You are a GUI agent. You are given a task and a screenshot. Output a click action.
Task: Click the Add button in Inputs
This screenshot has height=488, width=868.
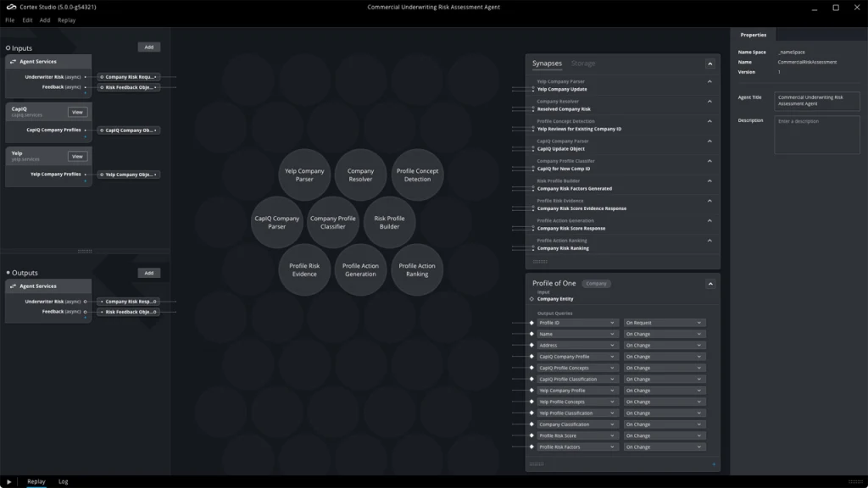[x=148, y=48]
